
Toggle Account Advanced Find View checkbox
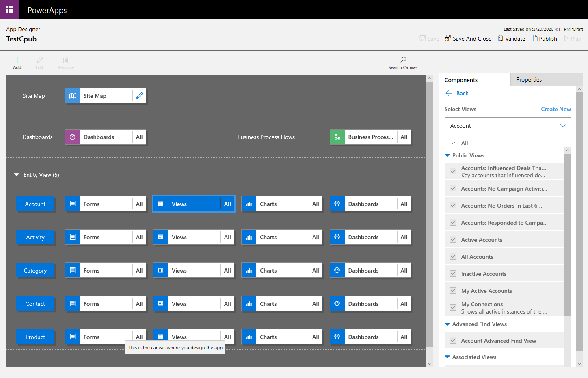pos(453,341)
